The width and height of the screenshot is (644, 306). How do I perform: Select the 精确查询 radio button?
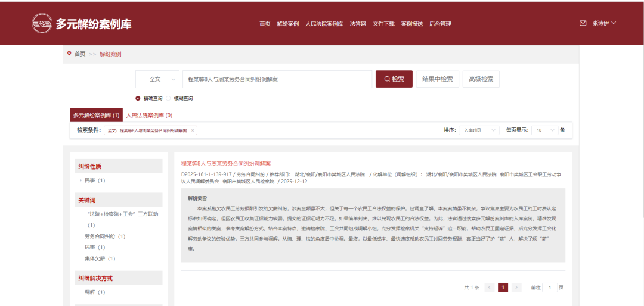point(138,98)
